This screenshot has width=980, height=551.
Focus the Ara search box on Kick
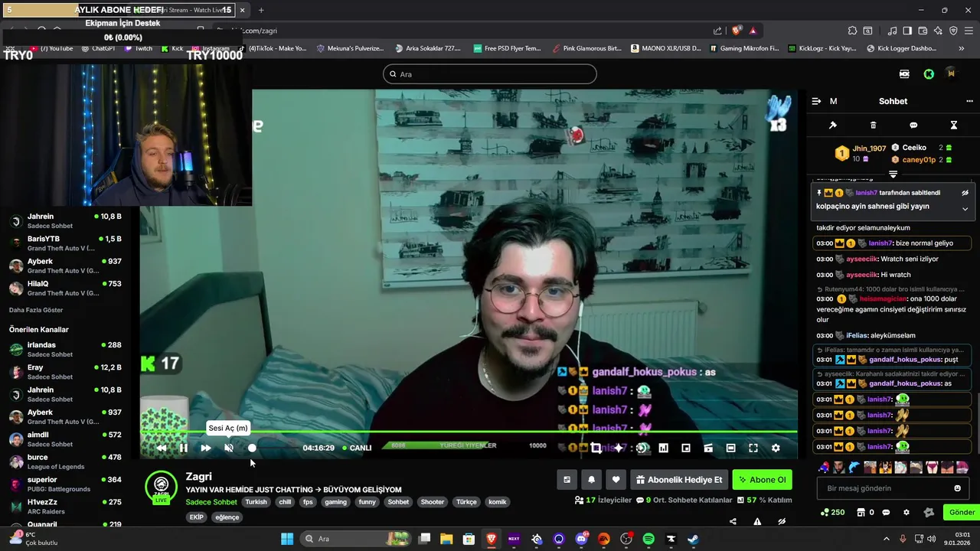tap(490, 74)
